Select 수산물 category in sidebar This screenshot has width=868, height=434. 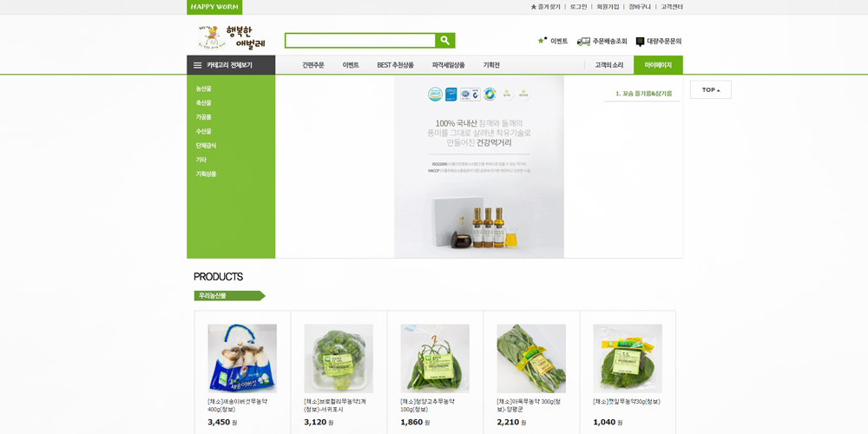point(204,131)
